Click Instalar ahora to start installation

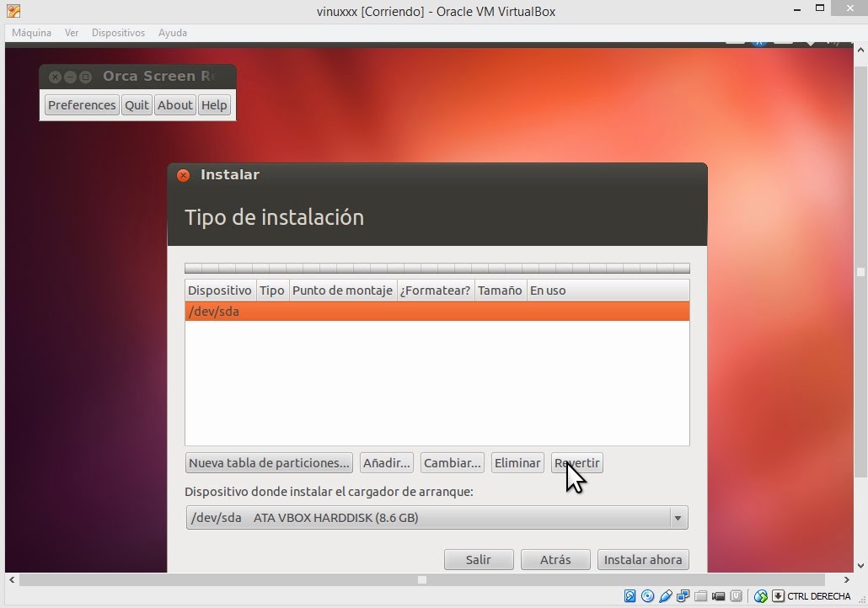pyautogui.click(x=643, y=559)
